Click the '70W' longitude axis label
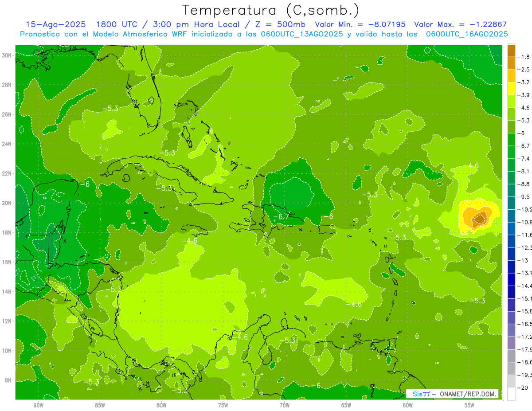The height and width of the screenshot is (411, 532). 285,405
